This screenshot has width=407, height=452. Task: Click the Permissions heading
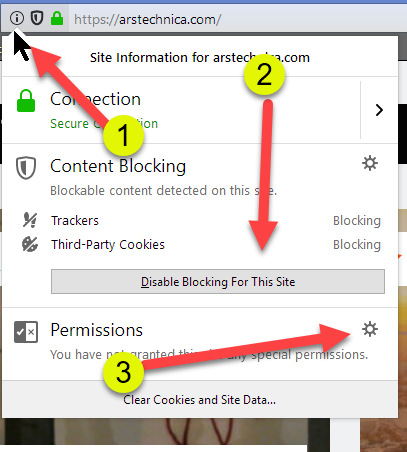(x=96, y=330)
